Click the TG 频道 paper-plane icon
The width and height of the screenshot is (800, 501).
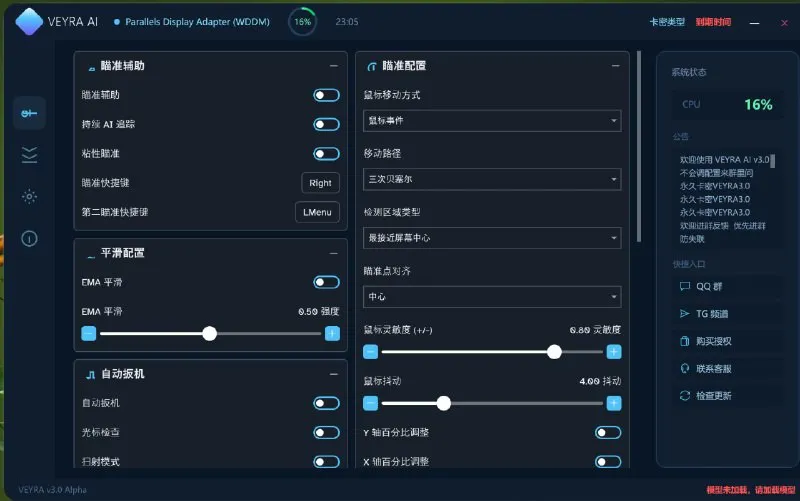click(685, 314)
